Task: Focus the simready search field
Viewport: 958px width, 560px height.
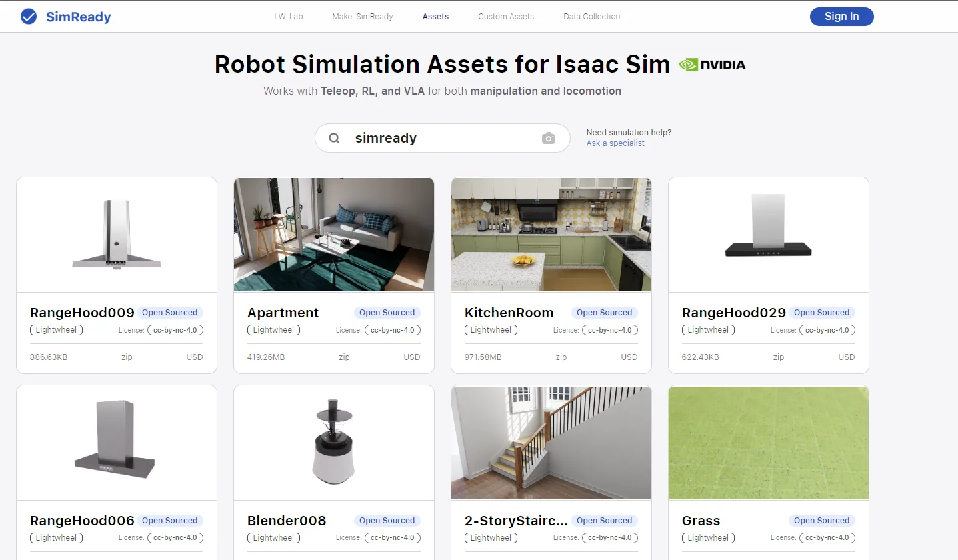Action: (443, 138)
